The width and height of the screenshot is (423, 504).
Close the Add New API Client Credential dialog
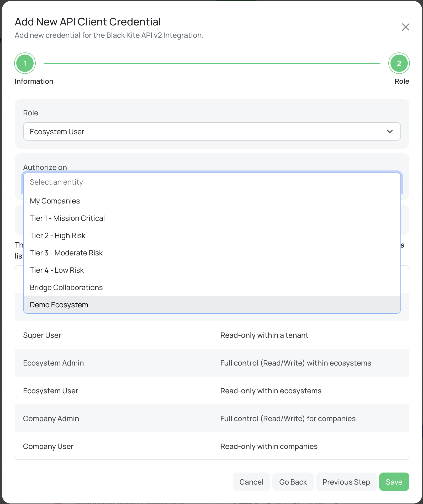(405, 27)
